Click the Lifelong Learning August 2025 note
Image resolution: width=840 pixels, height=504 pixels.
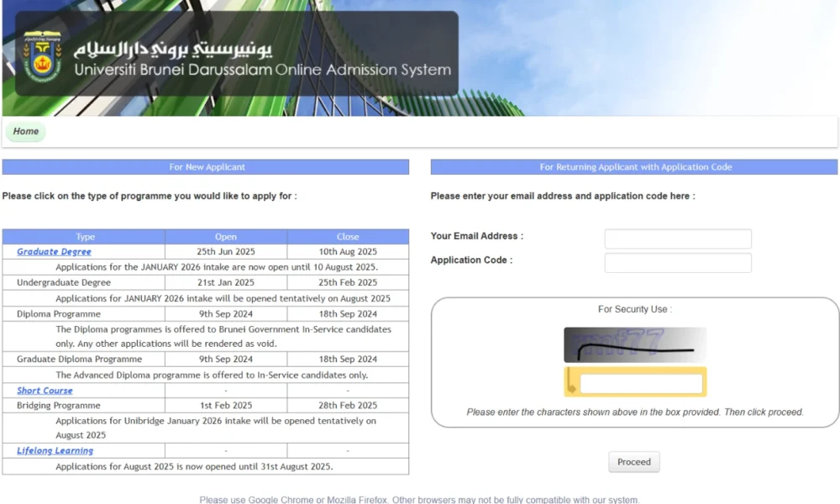tap(194, 466)
